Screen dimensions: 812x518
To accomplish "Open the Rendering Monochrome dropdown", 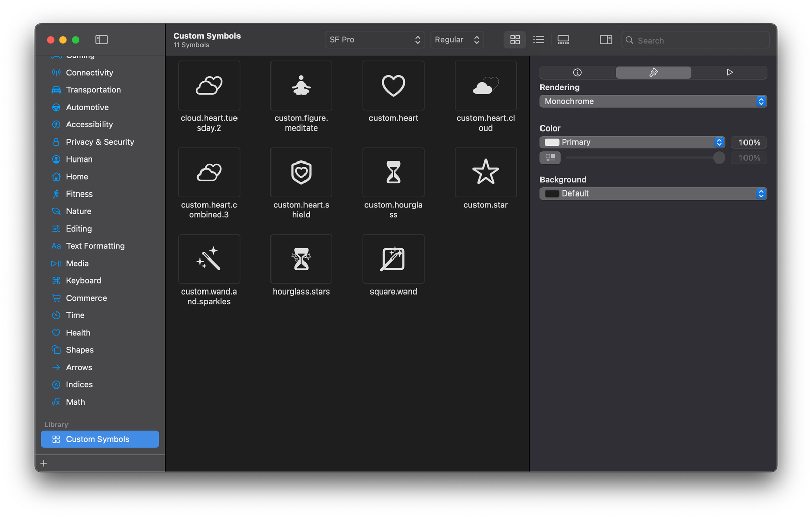I will coord(653,101).
